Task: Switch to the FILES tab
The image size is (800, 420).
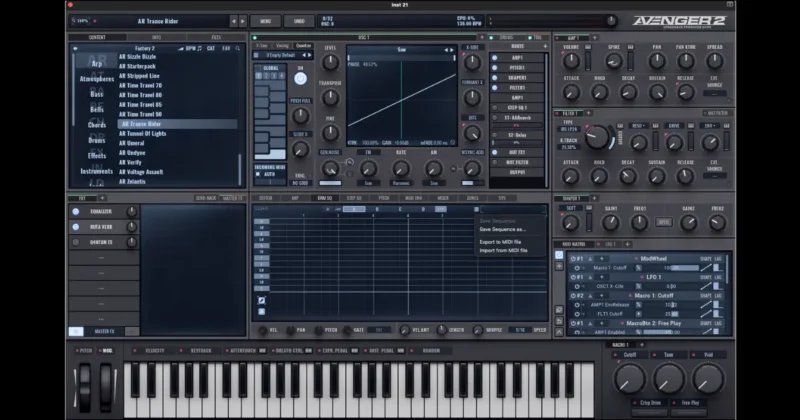Action: coord(216,37)
